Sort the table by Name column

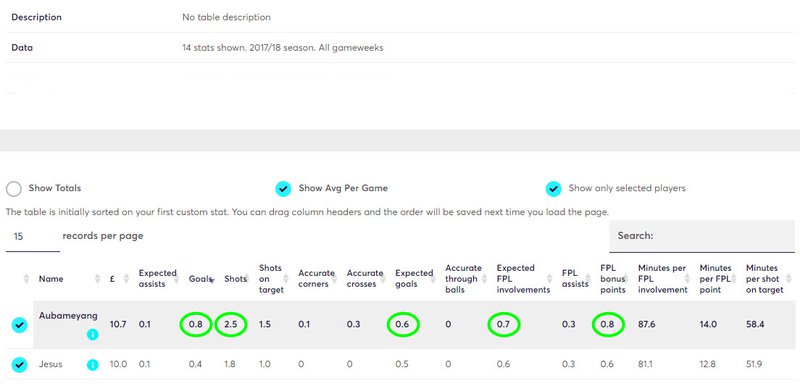51,279
